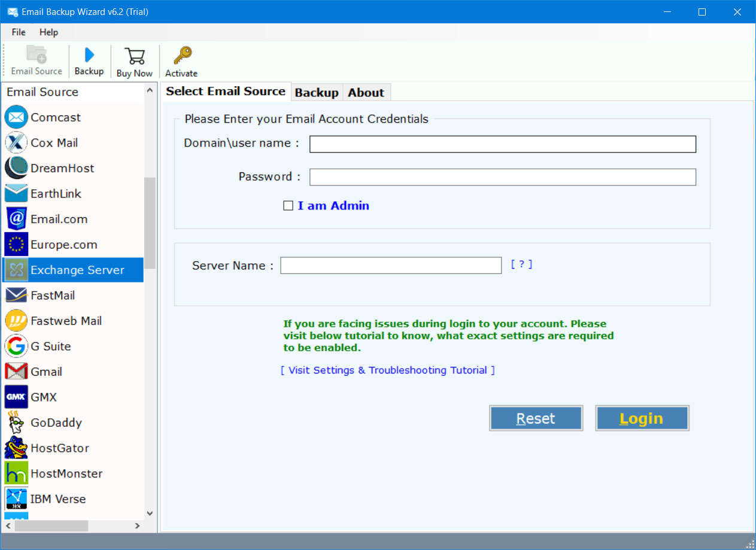Click the Gmail text label
This screenshot has height=550, width=756.
[x=47, y=372]
